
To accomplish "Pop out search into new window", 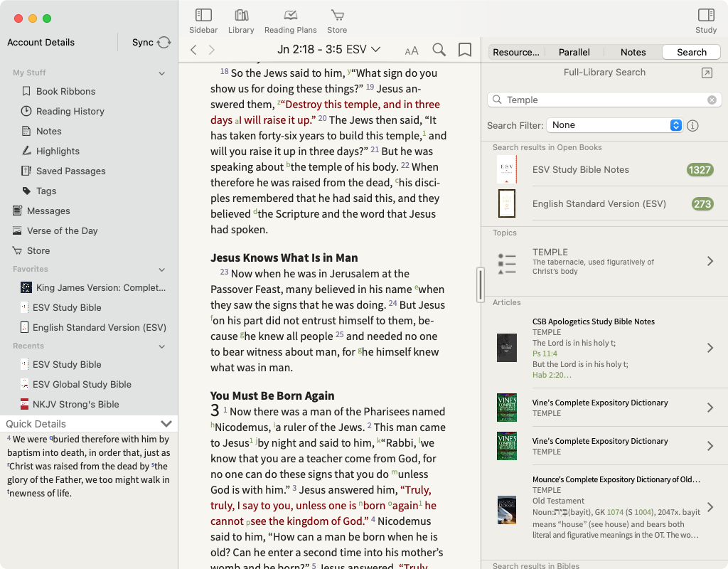I will coord(706,73).
